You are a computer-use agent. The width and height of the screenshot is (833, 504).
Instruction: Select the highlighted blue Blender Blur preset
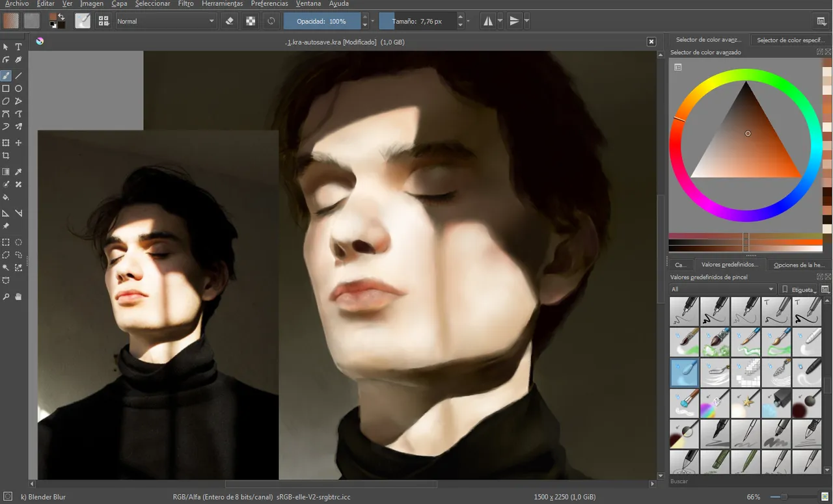pyautogui.click(x=685, y=373)
